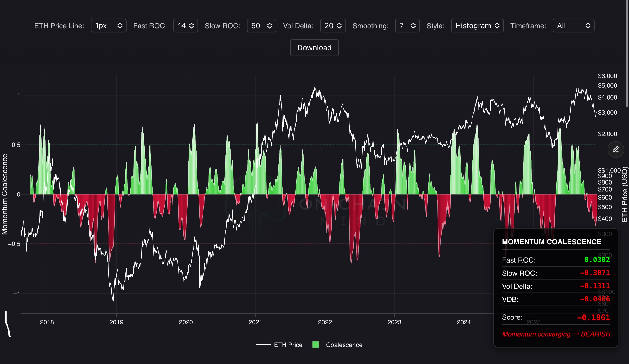Toggle Coalescence series in legend

click(344, 345)
